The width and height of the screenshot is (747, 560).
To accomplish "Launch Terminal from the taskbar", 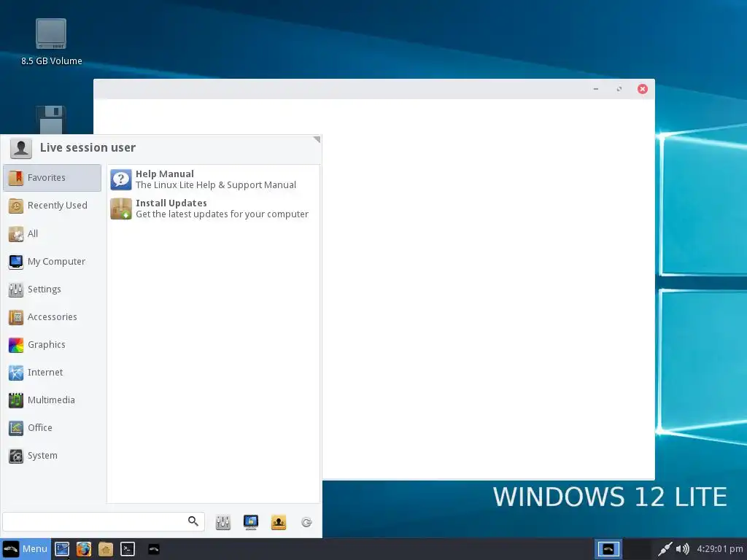I will tap(128, 549).
